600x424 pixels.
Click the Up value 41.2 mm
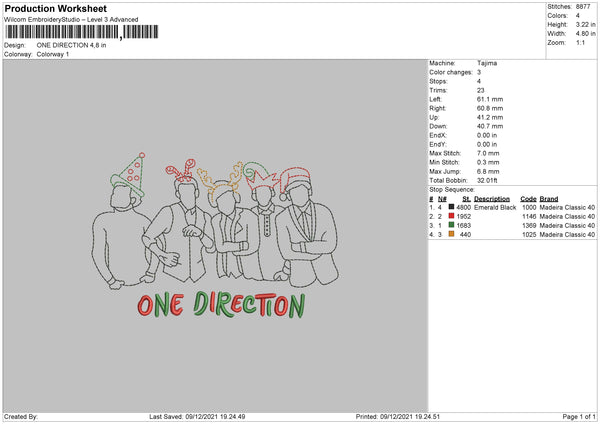(x=490, y=117)
